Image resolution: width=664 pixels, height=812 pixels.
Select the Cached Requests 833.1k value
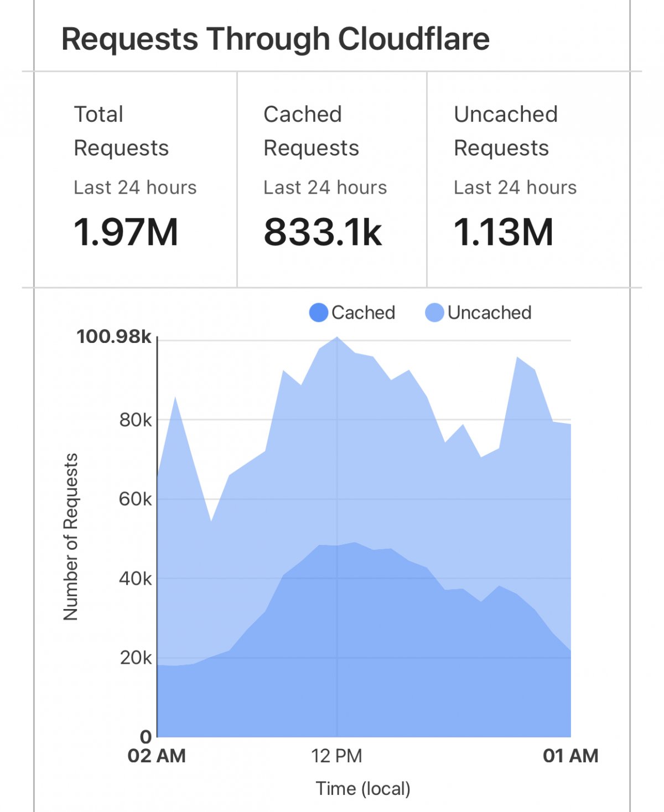(x=323, y=232)
